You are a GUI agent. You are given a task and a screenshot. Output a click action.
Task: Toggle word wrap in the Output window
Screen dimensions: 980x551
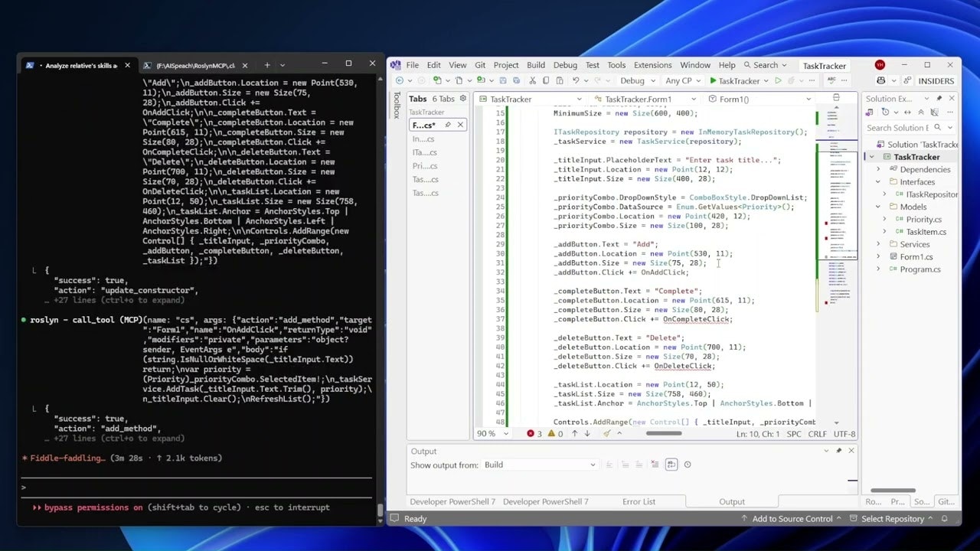point(671,464)
